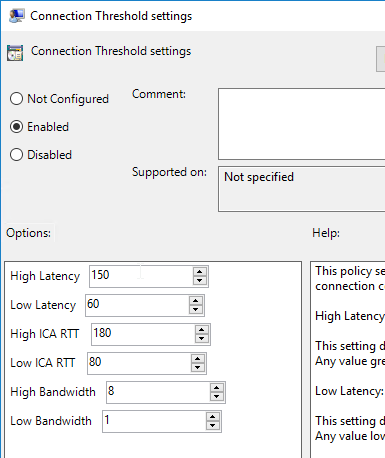
Task: Decrease Low Latency with down arrow
Action: [x=196, y=310]
